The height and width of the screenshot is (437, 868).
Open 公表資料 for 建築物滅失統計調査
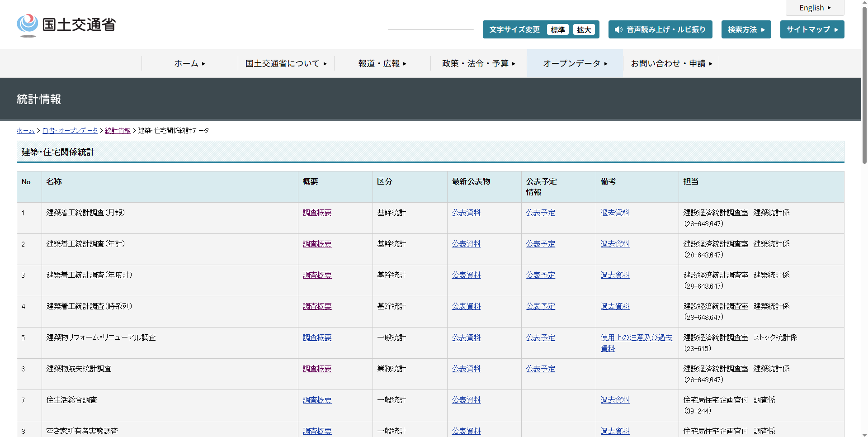tap(466, 369)
